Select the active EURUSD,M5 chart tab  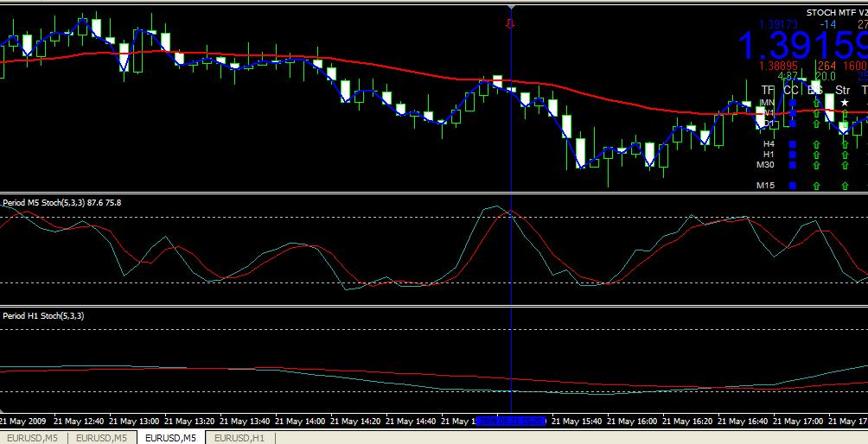(171, 438)
